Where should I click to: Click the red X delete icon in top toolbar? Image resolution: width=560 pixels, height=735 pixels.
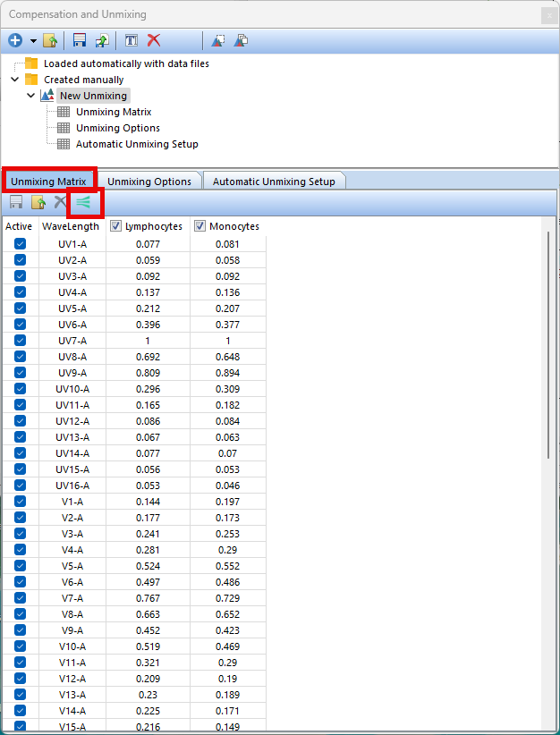click(x=154, y=40)
